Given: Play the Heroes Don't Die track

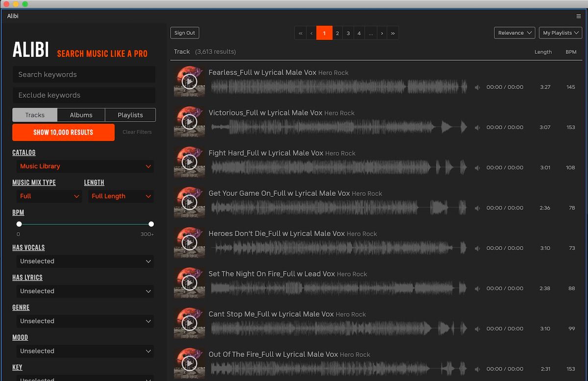Looking at the screenshot, I should coord(190,242).
